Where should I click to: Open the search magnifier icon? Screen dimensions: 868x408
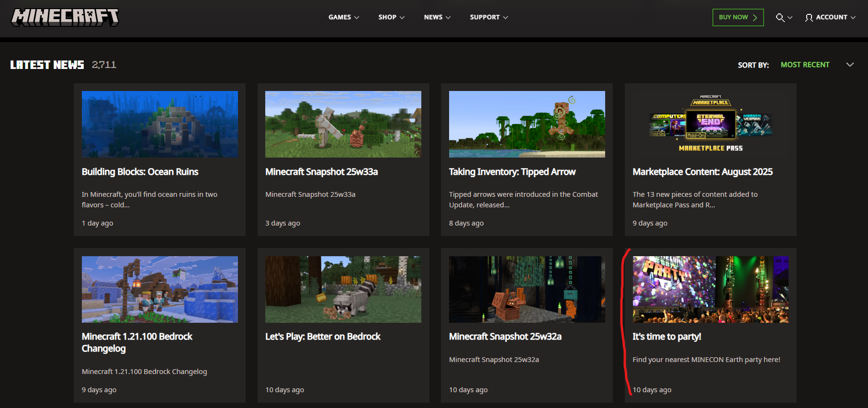[x=780, y=17]
